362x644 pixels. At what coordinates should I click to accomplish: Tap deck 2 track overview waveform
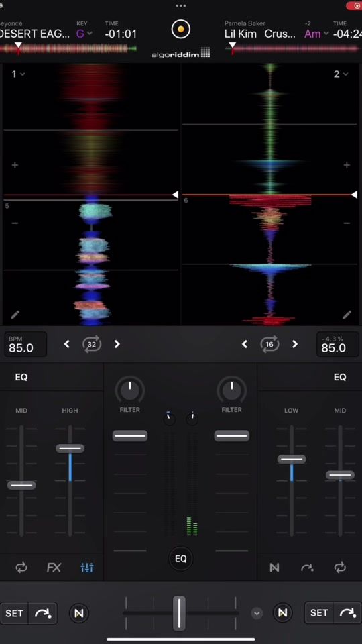pos(293,48)
